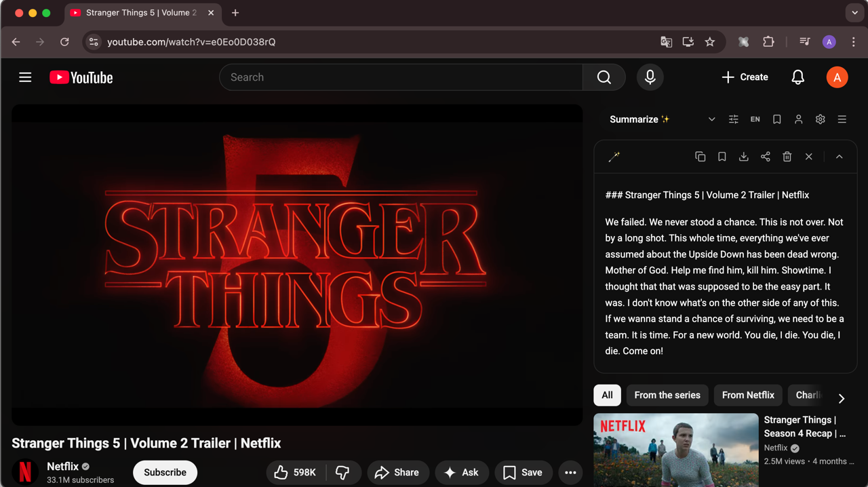The image size is (868, 487).
Task: View site information icon in address bar
Action: [x=94, y=42]
